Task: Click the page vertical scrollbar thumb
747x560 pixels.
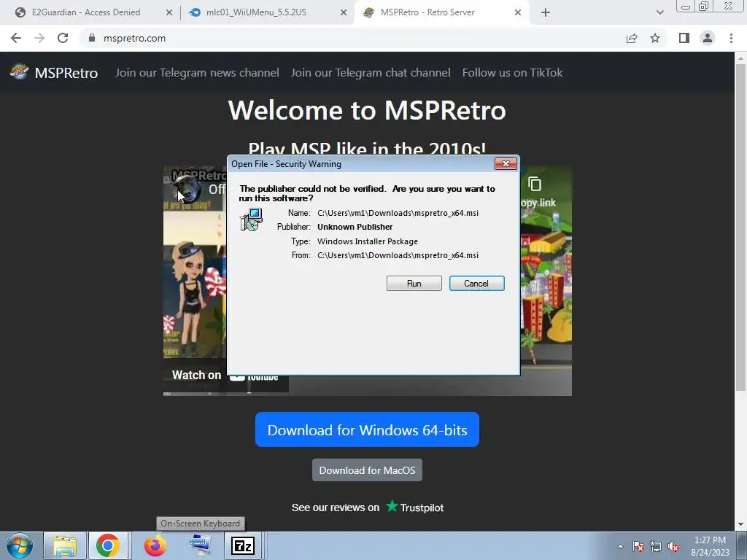Action: click(x=741, y=226)
